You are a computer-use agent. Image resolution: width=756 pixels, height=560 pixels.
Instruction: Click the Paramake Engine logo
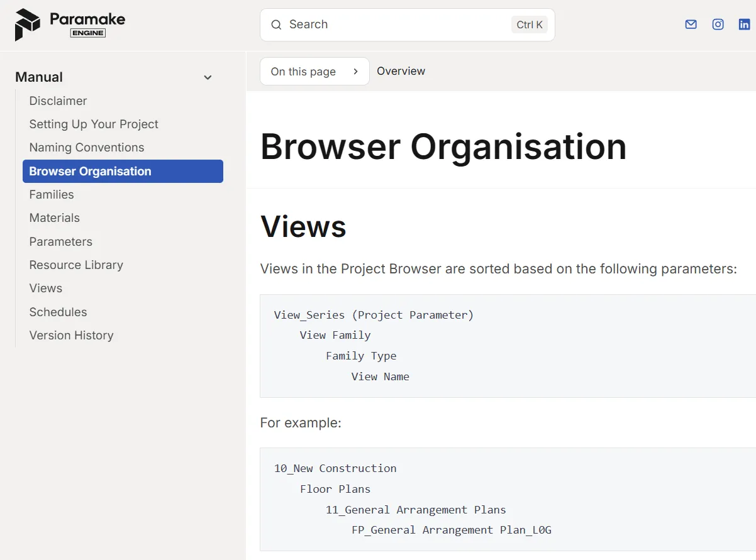pyautogui.click(x=70, y=25)
